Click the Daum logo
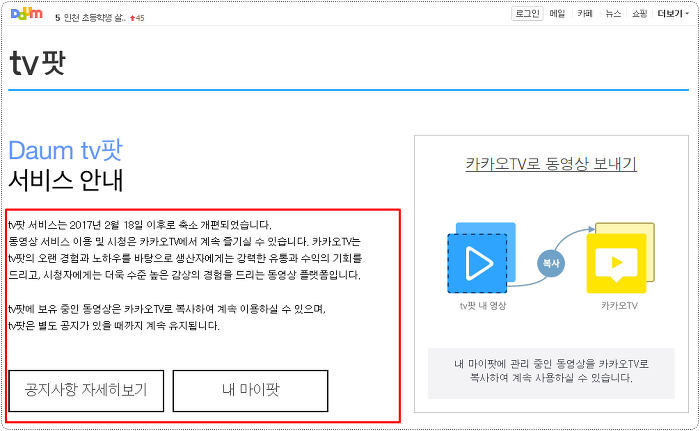Viewport: 700px width, 431px height. [x=27, y=13]
